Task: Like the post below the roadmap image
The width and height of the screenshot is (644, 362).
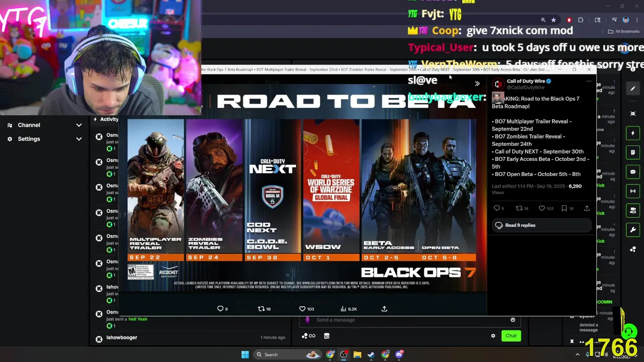Action: pos(302,309)
